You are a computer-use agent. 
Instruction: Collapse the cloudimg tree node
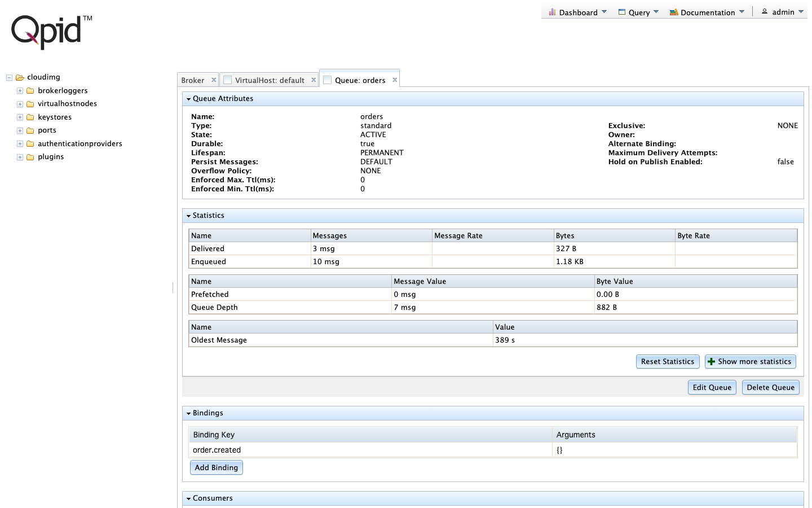tap(9, 77)
